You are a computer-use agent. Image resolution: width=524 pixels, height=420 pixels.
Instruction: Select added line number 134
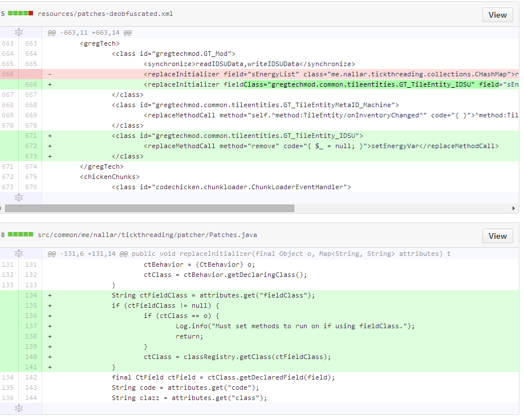[x=31, y=295]
